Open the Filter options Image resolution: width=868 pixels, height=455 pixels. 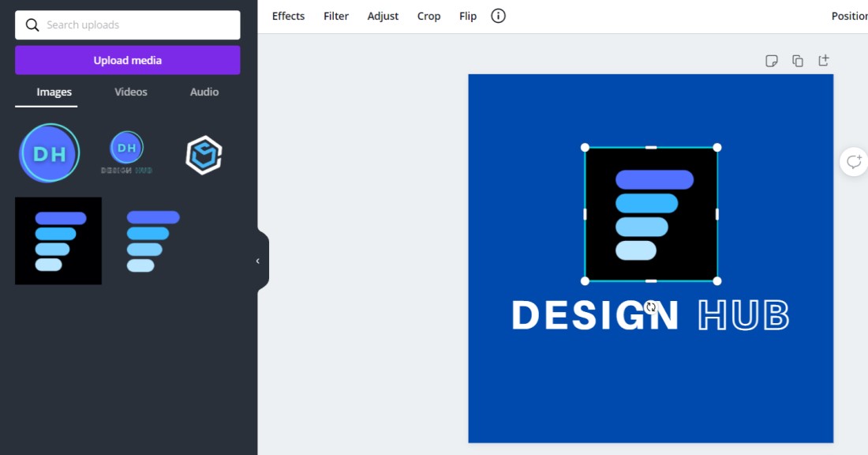[x=336, y=16]
